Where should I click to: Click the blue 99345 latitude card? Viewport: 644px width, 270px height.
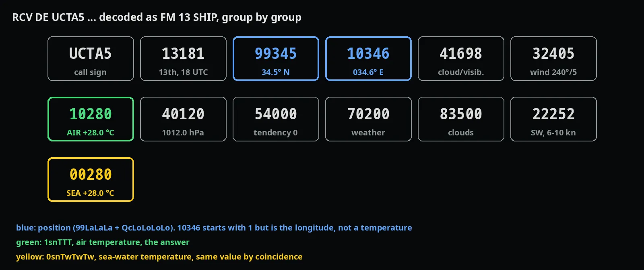coord(276,59)
